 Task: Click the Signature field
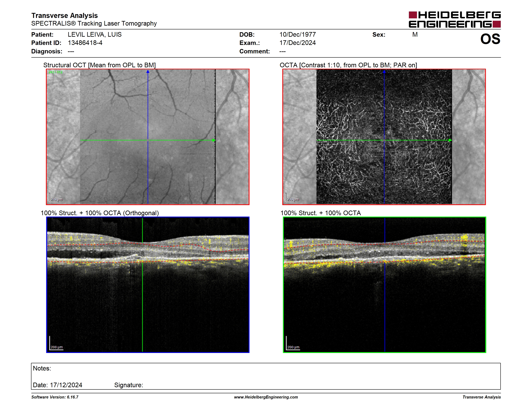click(x=129, y=385)
